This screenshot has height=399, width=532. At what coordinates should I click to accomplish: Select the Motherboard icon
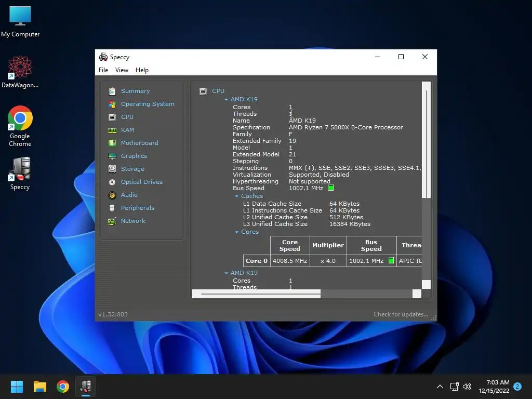(112, 143)
